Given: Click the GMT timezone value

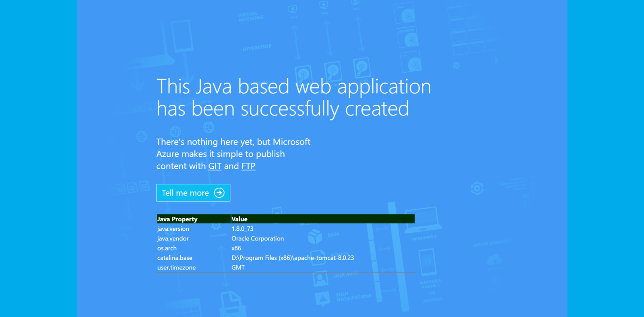Looking at the screenshot, I should point(238,267).
